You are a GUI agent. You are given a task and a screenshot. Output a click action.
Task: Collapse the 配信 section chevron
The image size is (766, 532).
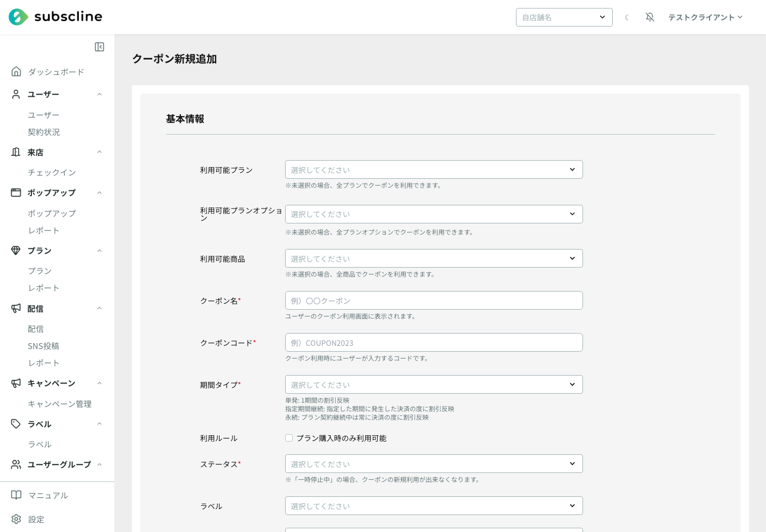(x=99, y=309)
